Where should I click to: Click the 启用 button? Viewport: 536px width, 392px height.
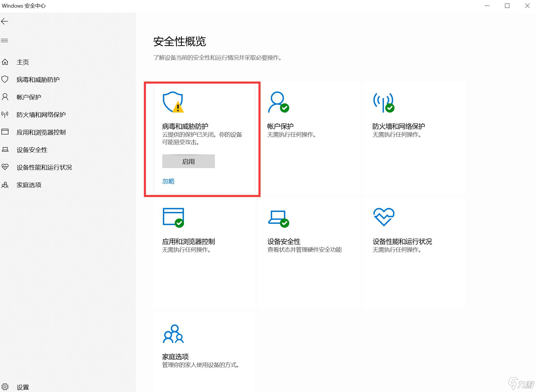pyautogui.click(x=189, y=161)
